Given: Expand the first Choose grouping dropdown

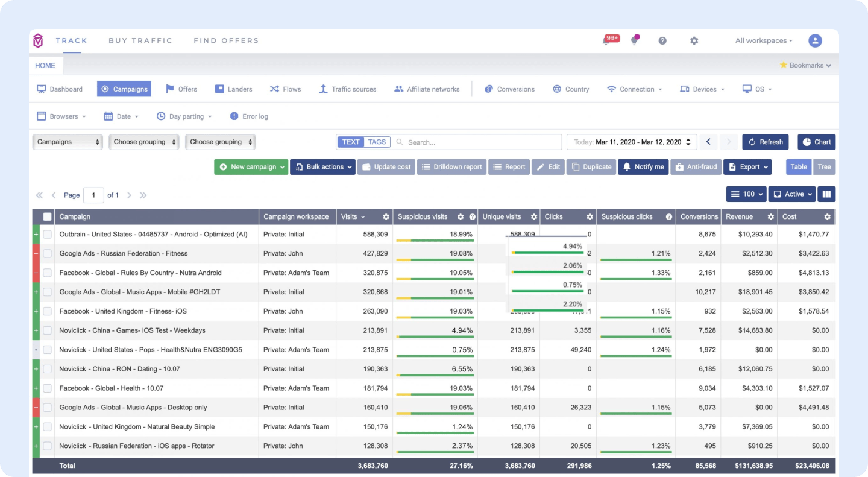Looking at the screenshot, I should click(x=144, y=142).
